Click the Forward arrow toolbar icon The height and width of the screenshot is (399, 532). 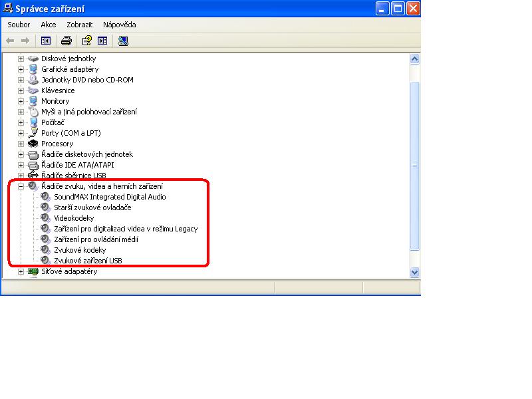click(x=25, y=41)
